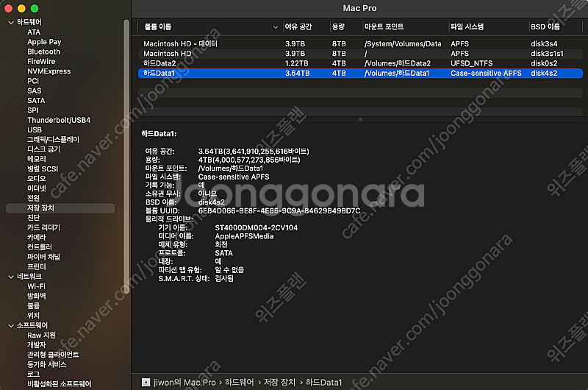Viewport: 588px width, 390px height.
Task: Open the 카메라 entry
Action: [x=36, y=237]
